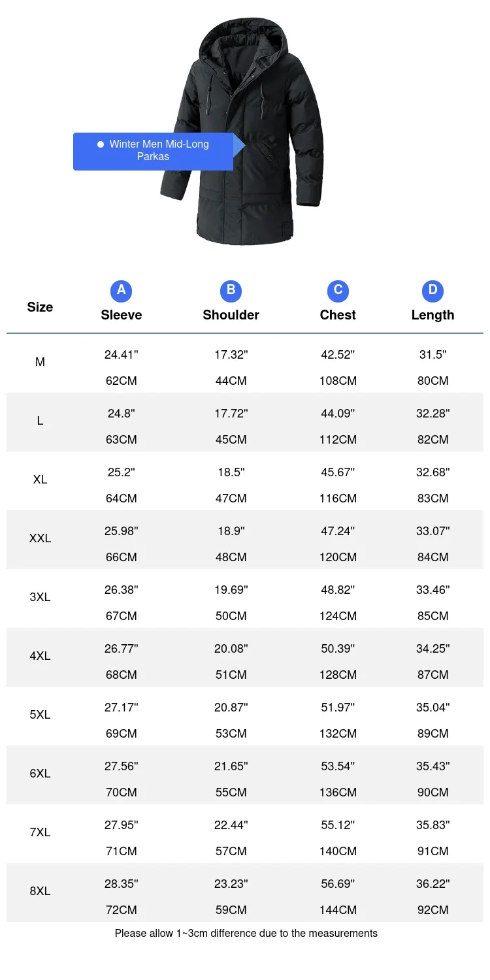Select the Size column header

pos(40,307)
